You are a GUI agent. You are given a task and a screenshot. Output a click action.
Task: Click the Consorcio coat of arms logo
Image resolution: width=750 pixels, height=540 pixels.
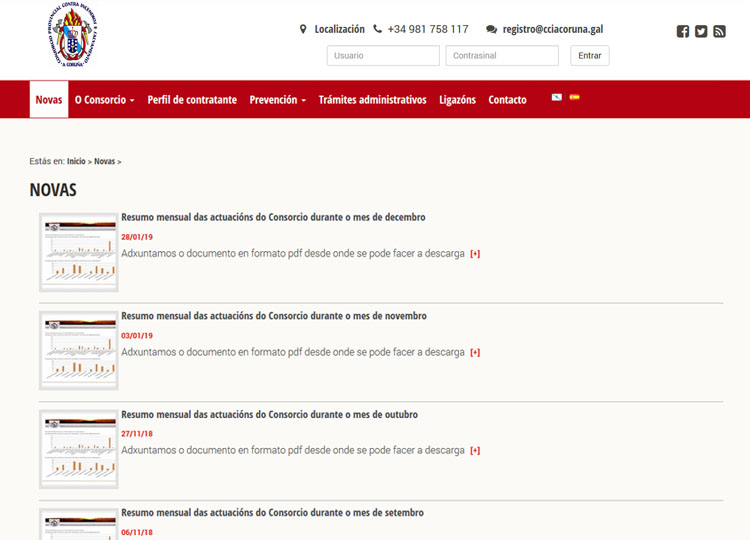pyautogui.click(x=73, y=34)
